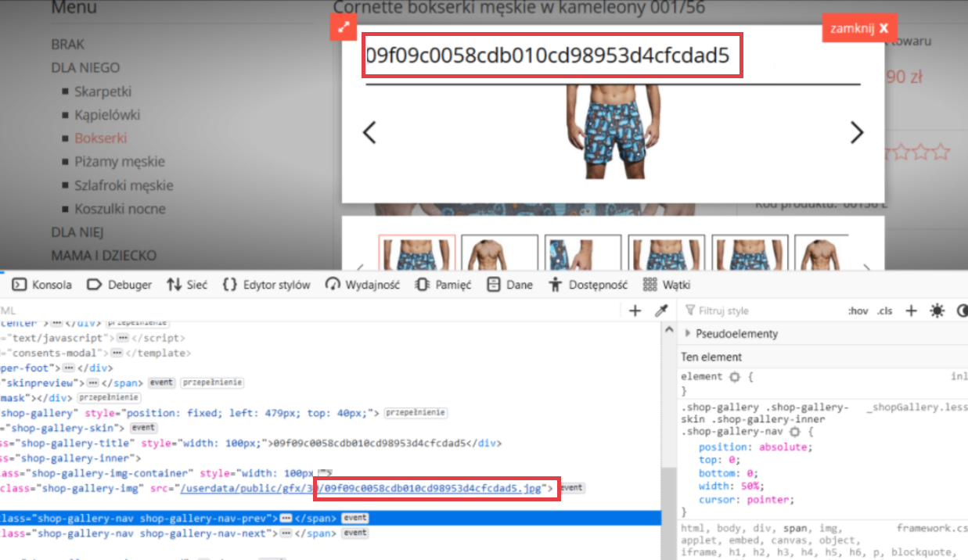This screenshot has width=968, height=560.
Task: Go to previous gallery image arrow
Action: [369, 133]
